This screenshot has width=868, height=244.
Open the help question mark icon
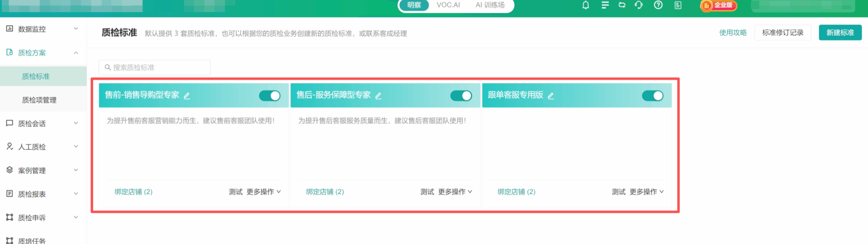pyautogui.click(x=658, y=5)
